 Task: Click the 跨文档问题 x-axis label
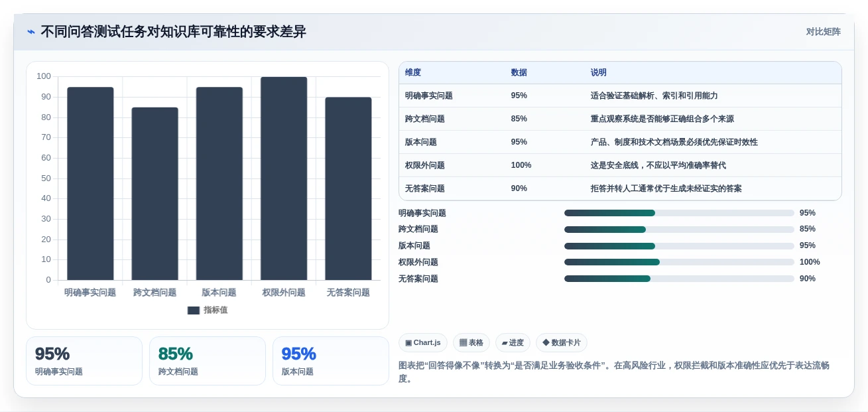[x=155, y=293]
